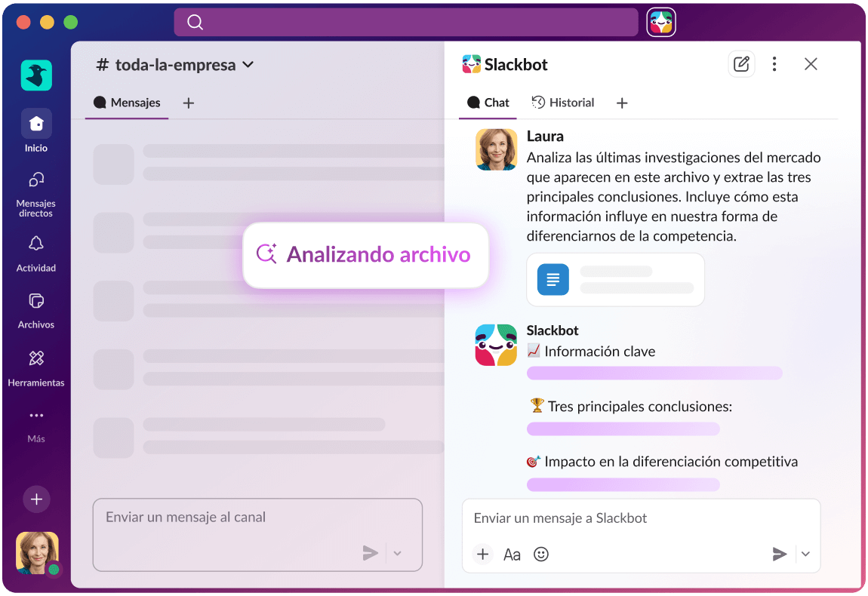Click the Slackbot sender name in reply
Viewport: 868px width, 596px height.
pyautogui.click(x=553, y=331)
